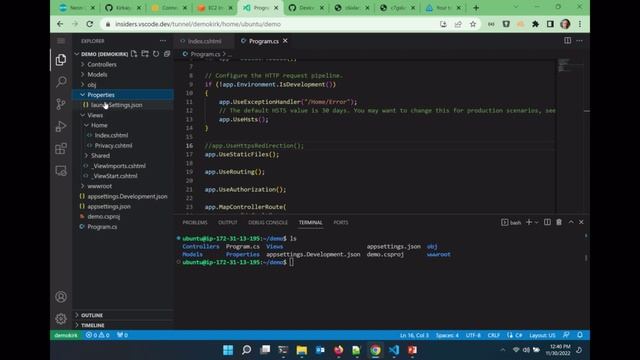This screenshot has width=640, height=360.
Task: Click demokirk remote indicator in status bar
Action: click(x=66, y=335)
